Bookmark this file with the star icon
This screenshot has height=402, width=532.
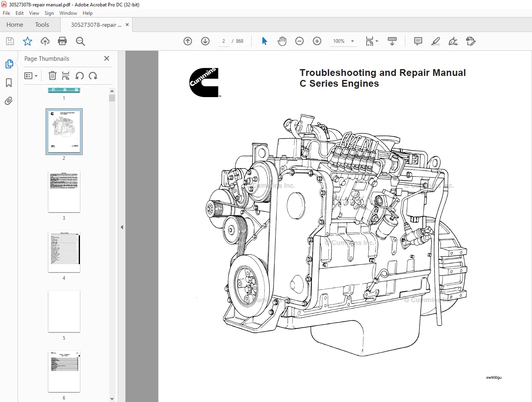point(28,41)
